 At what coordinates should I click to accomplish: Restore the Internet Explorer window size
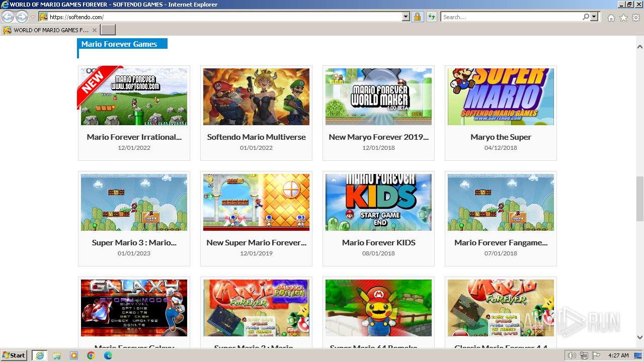point(629,4)
